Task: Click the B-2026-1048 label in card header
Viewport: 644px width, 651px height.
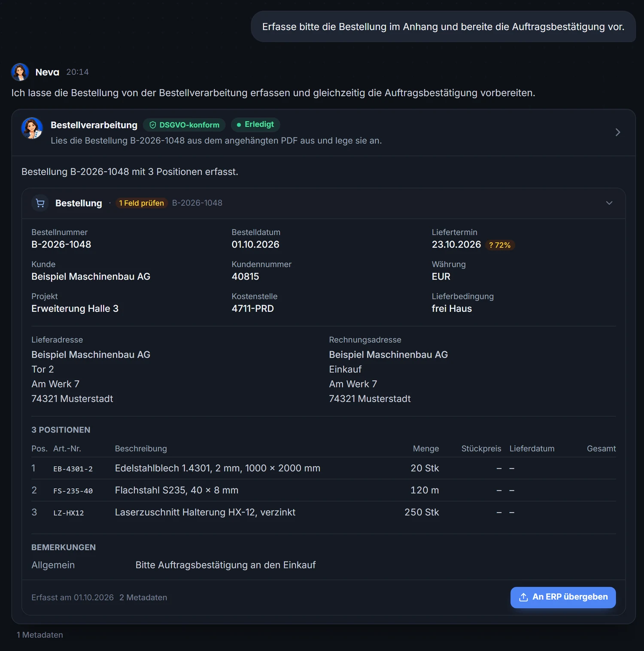Action: [x=197, y=203]
